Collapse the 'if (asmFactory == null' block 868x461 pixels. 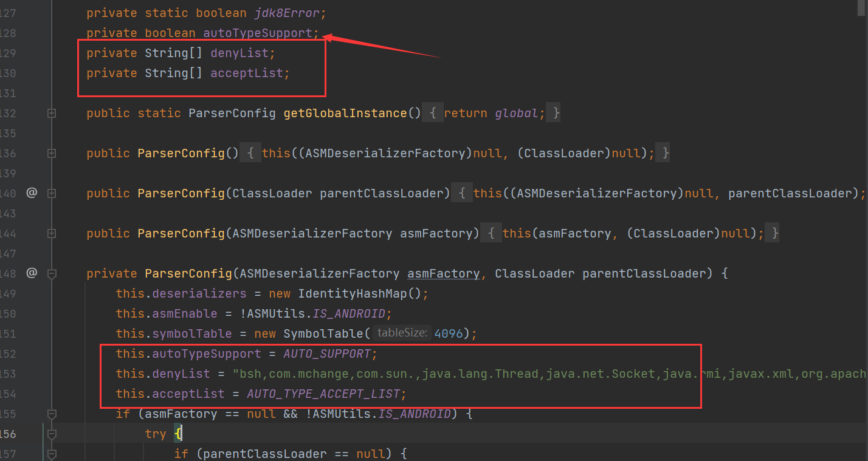[x=52, y=414]
